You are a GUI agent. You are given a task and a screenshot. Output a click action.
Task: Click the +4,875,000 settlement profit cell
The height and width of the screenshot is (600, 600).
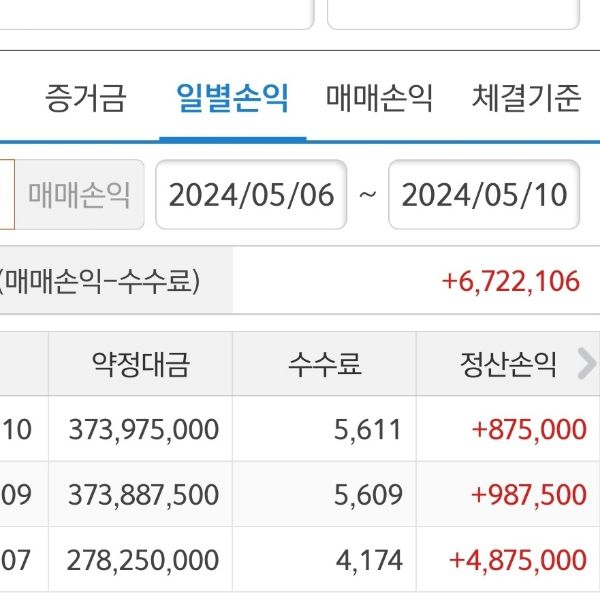coord(518,559)
